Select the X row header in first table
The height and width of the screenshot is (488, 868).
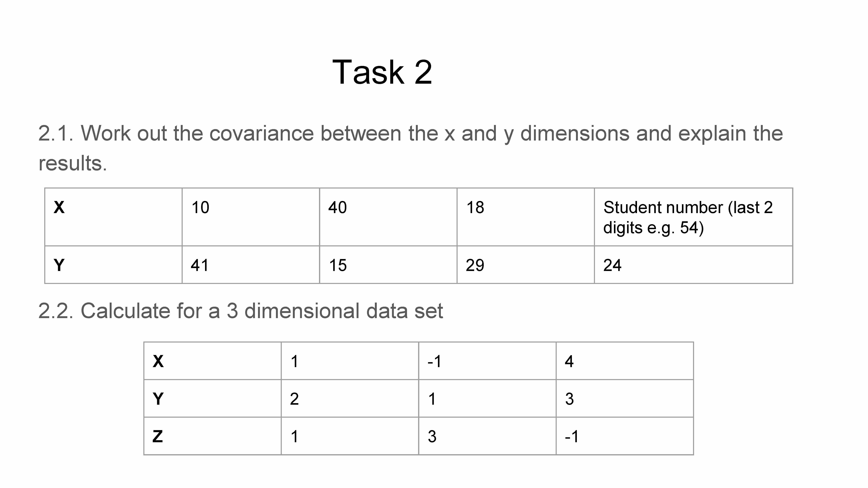click(x=113, y=217)
